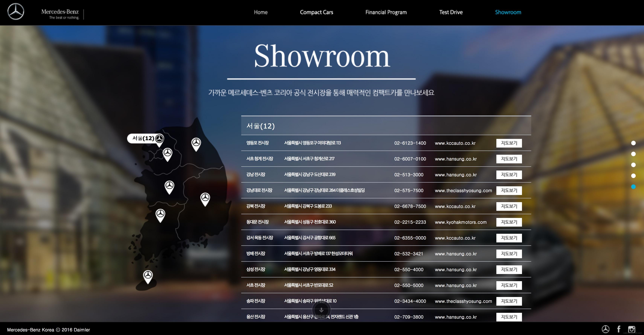
Task: Click the scroll-down arrow circle icon
Action: (x=321, y=310)
